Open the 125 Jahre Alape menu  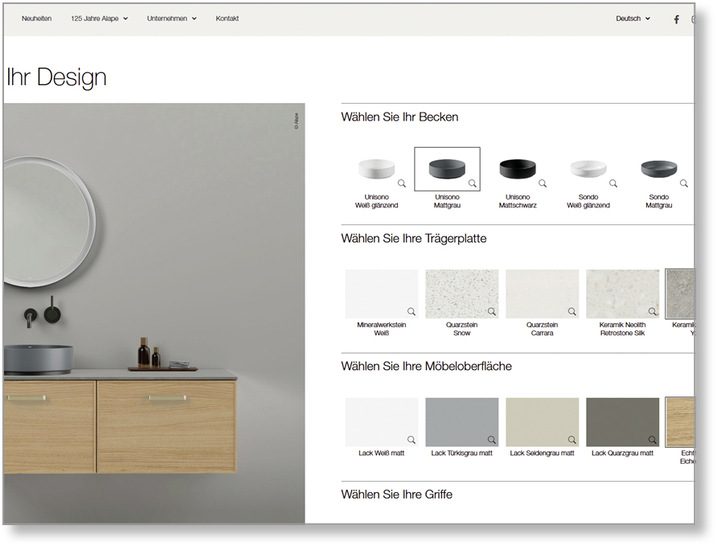pyautogui.click(x=99, y=18)
